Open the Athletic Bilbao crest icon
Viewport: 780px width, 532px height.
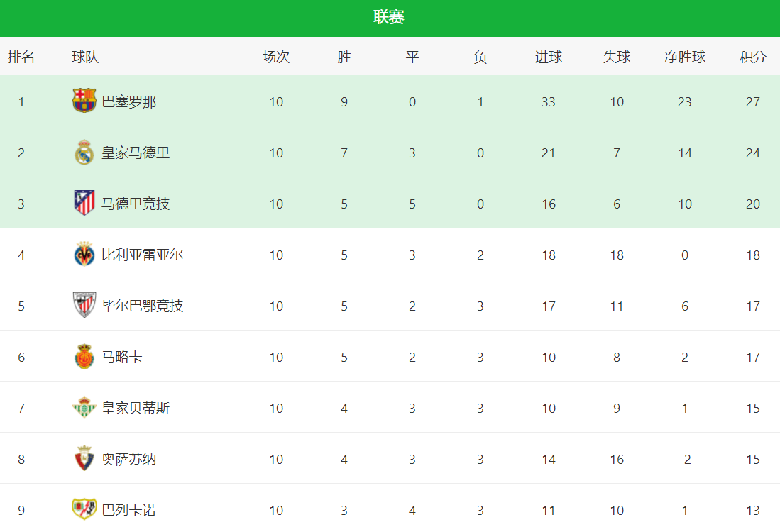pos(84,305)
